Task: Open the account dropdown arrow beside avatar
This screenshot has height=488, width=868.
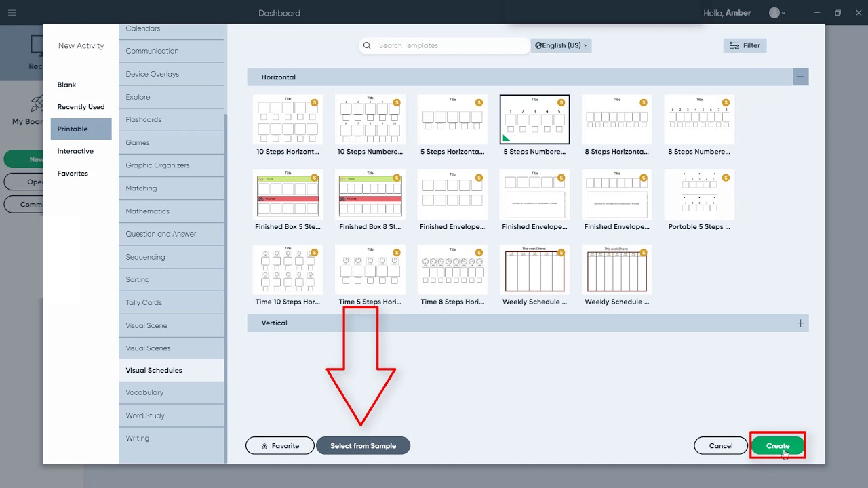Action: coord(784,13)
